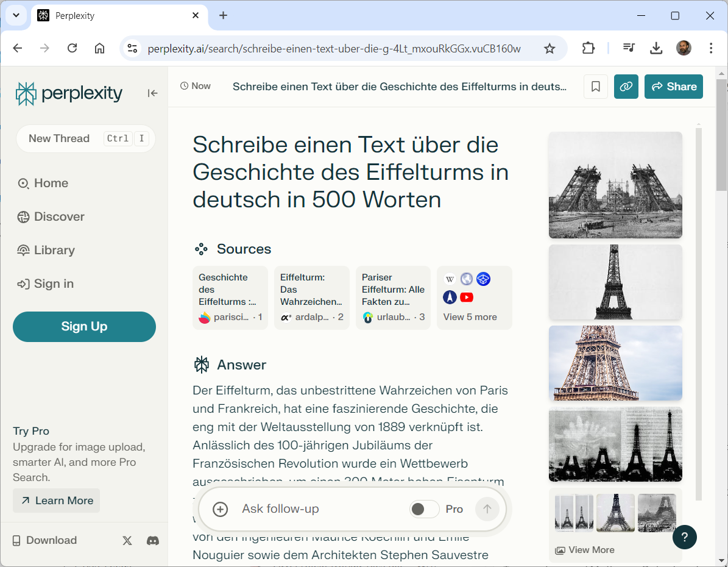This screenshot has width=728, height=567.
Task: Toggle the Pro search switch
Action: point(424,509)
